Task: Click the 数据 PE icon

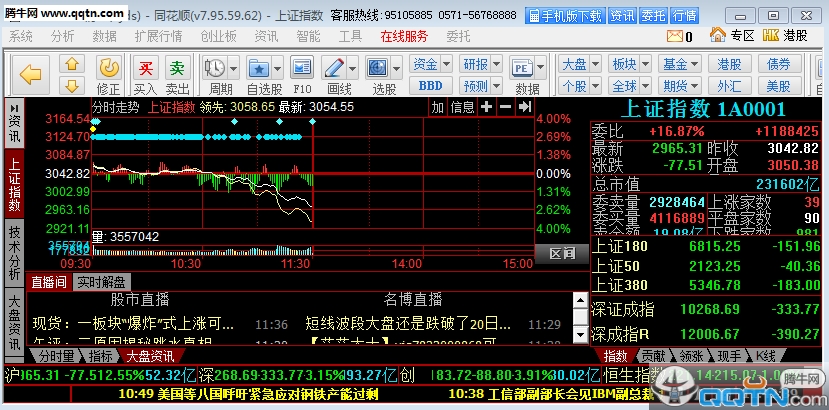Action: (x=522, y=68)
